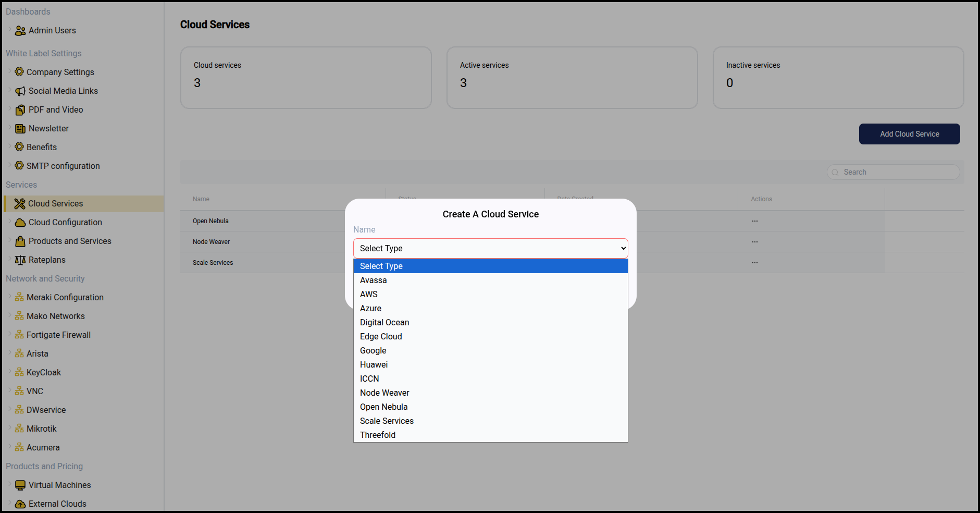Screen dimensions: 980x513
Task: Click the PDF and Video document icon
Action: (x=20, y=110)
